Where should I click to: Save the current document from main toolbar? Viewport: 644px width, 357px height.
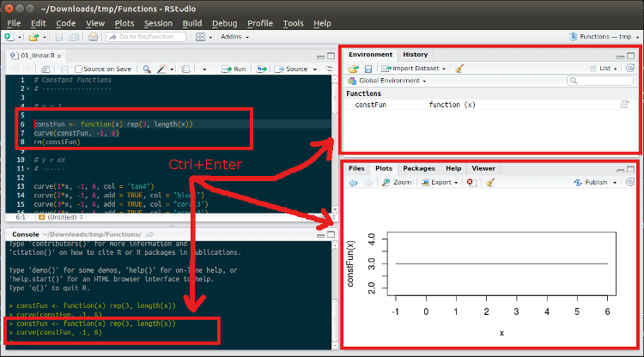(59, 37)
